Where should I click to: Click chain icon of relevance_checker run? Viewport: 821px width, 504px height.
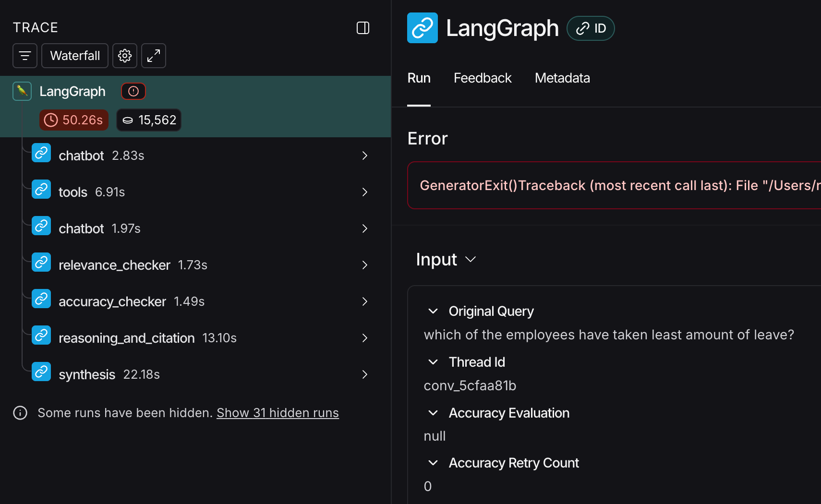[41, 263]
